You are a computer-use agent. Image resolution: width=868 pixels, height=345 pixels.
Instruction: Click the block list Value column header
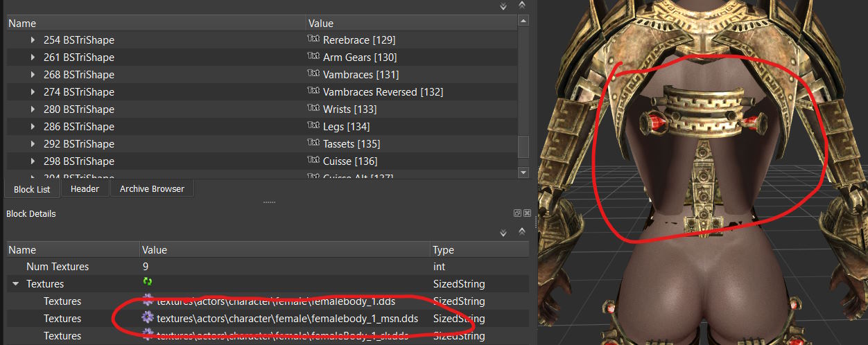[x=412, y=24]
